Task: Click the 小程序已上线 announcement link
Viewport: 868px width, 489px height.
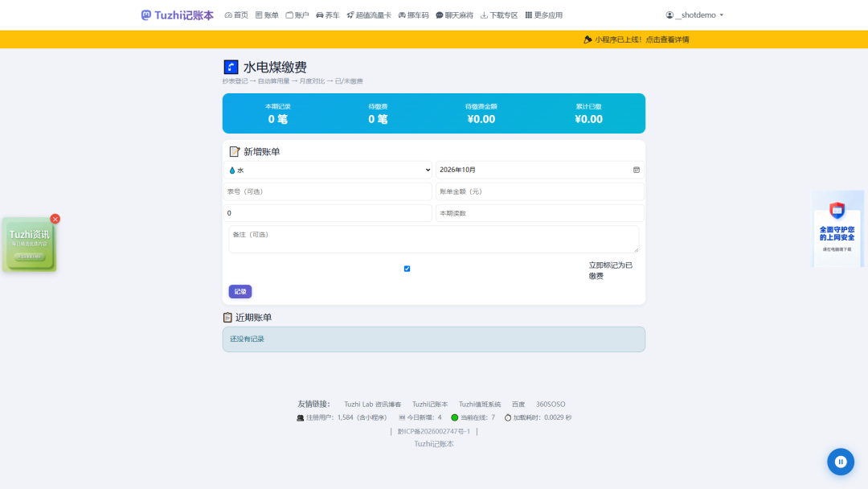Action: coord(637,39)
